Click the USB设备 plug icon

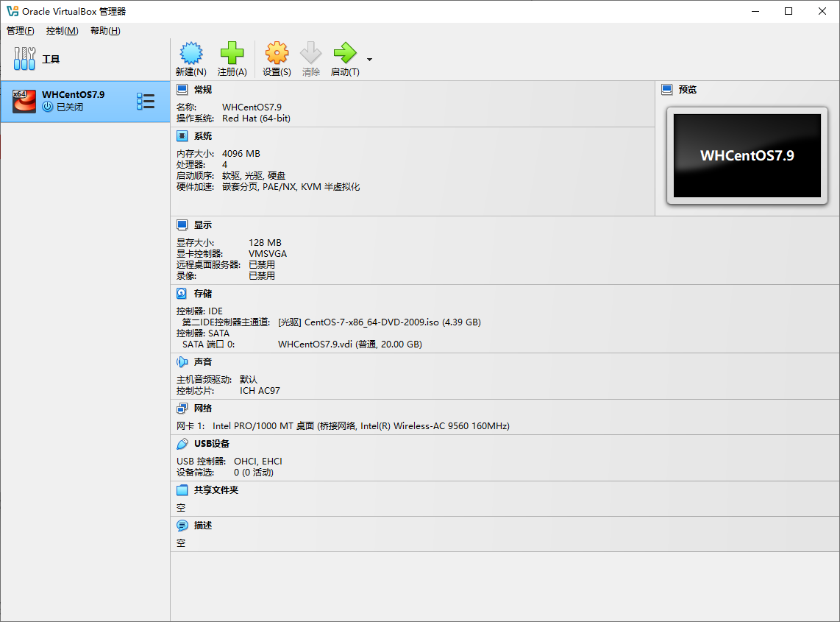[182, 444]
